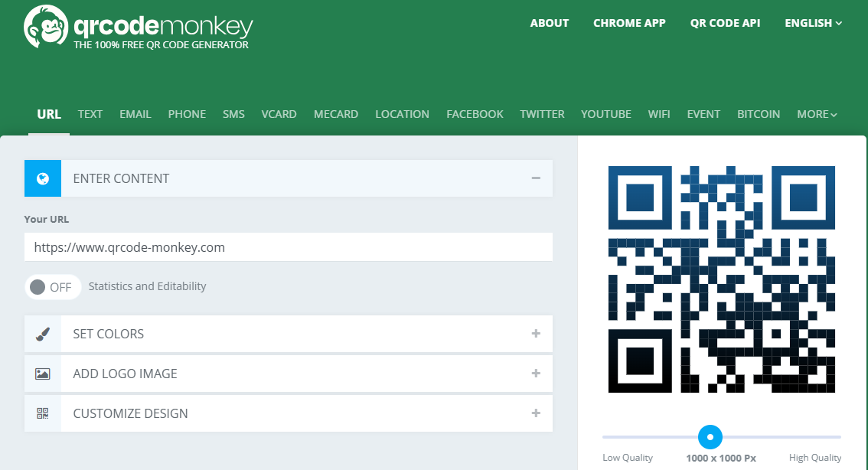868x470 pixels.
Task: Click the QR grid icon for Customize Design
Action: (x=43, y=413)
